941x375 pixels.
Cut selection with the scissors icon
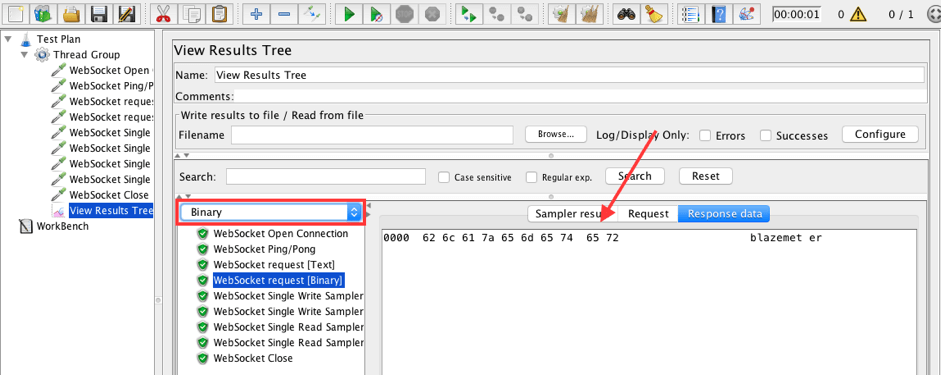162,13
